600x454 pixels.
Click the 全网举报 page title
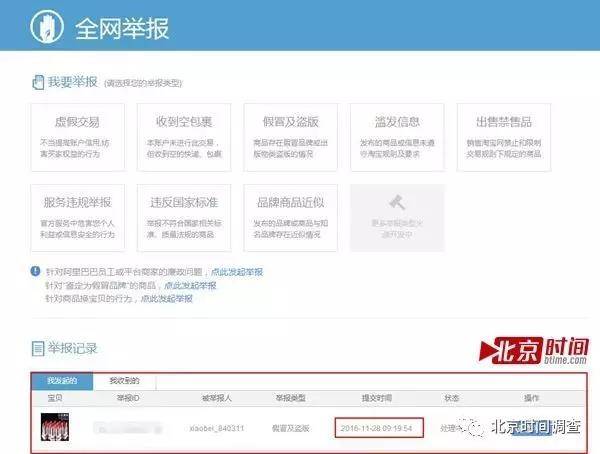tap(122, 28)
